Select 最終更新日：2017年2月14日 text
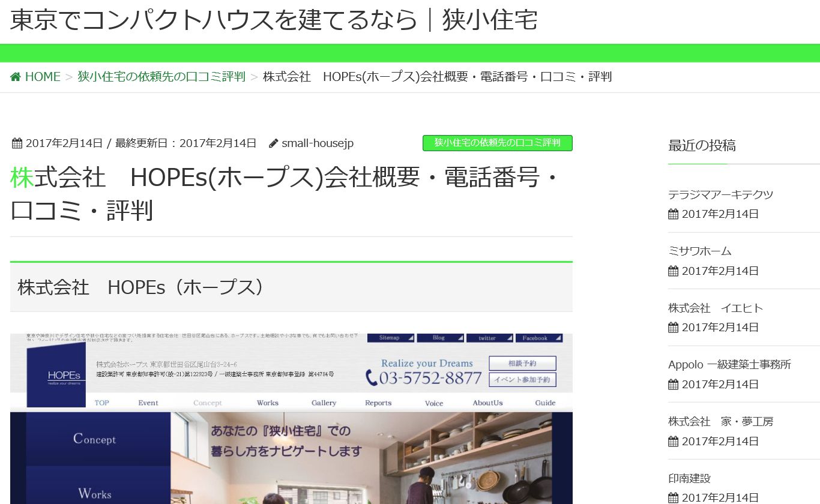 pos(185,143)
